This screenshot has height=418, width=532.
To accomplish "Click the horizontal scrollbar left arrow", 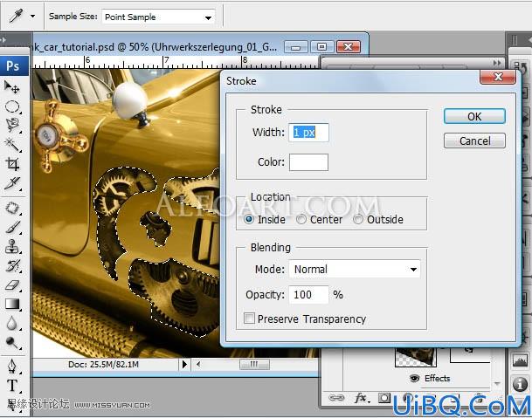I will (x=198, y=365).
